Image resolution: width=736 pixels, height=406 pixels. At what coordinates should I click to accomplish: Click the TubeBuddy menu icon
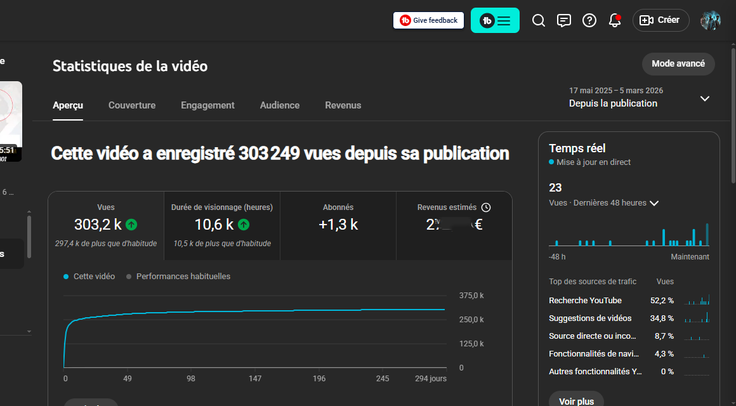(495, 20)
